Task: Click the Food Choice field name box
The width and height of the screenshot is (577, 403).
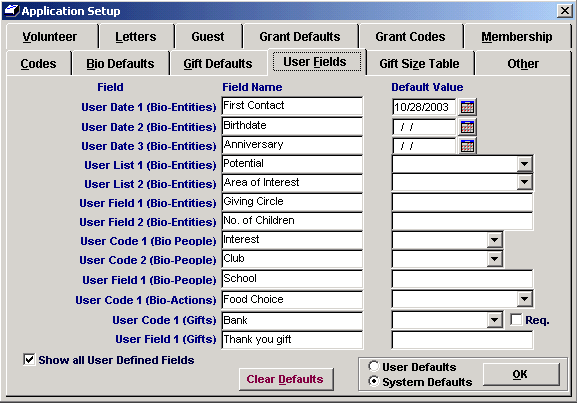Action: click(x=292, y=300)
